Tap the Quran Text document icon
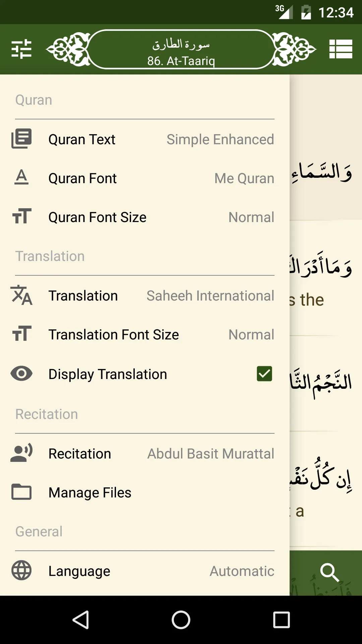This screenshot has width=362, height=644. (x=21, y=139)
